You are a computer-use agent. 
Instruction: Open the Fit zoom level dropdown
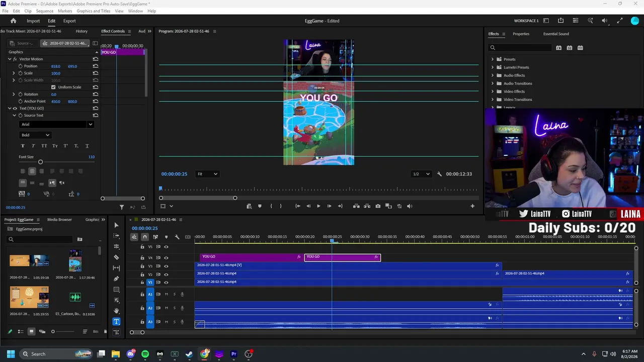click(207, 174)
